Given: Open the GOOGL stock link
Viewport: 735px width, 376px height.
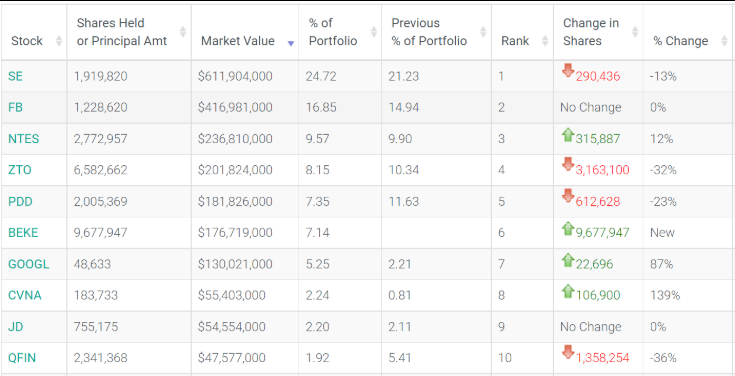Looking at the screenshot, I should click(28, 264).
